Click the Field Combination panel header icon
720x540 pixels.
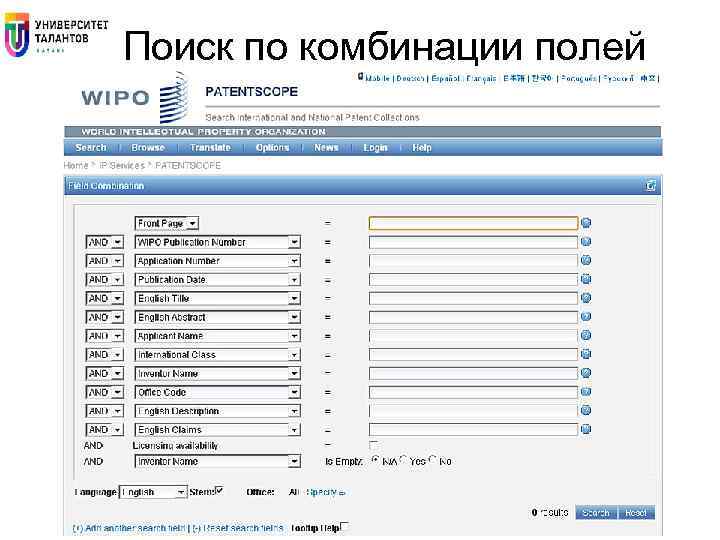(651, 186)
